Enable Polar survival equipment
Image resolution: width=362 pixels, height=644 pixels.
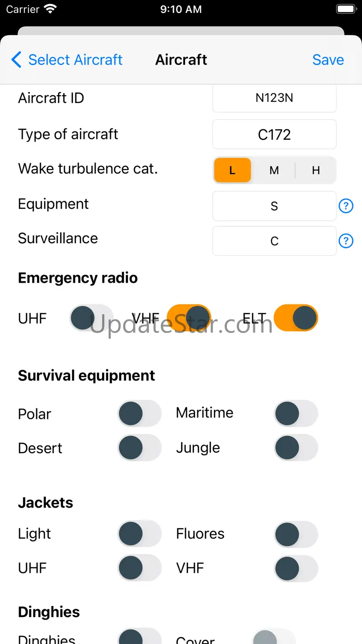(139, 414)
